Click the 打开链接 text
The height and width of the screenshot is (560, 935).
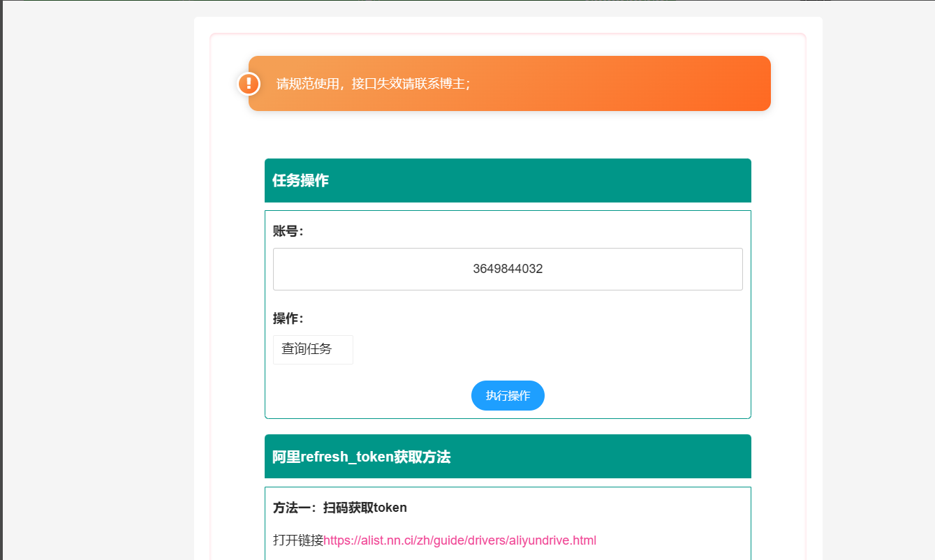click(x=298, y=540)
